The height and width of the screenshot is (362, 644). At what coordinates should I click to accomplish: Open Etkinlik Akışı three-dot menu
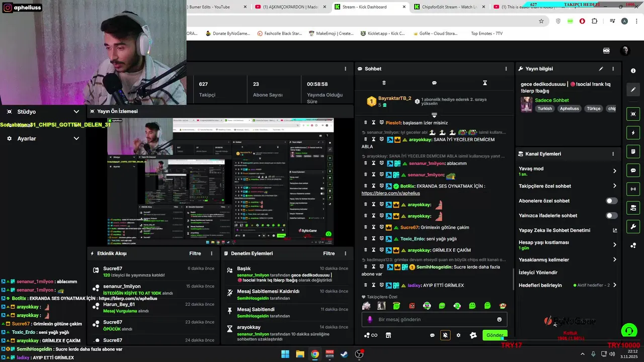click(x=211, y=253)
